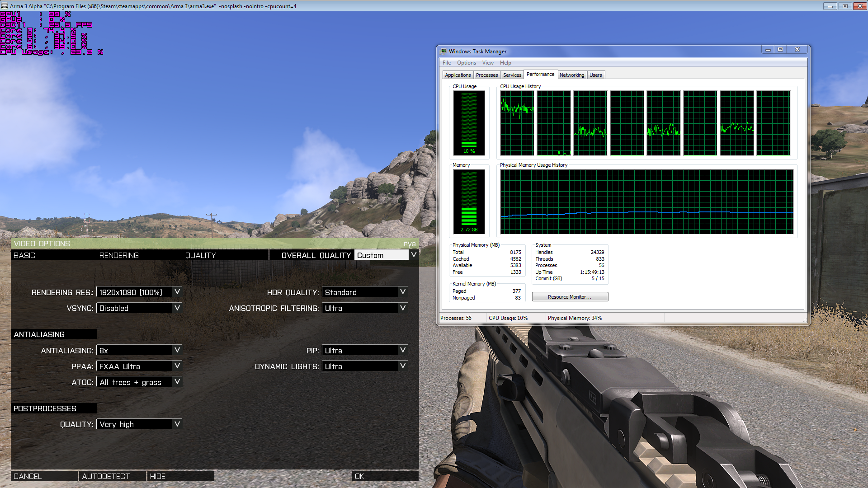Switch to the Basic video tab
Screen dimensions: 868x488
(x=24, y=255)
